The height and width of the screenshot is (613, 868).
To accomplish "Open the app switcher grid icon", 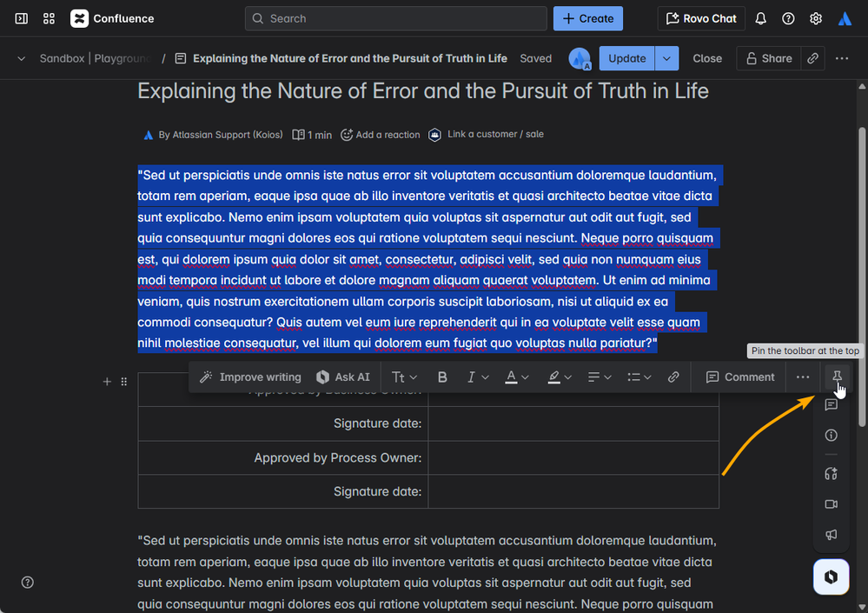I will tap(49, 18).
